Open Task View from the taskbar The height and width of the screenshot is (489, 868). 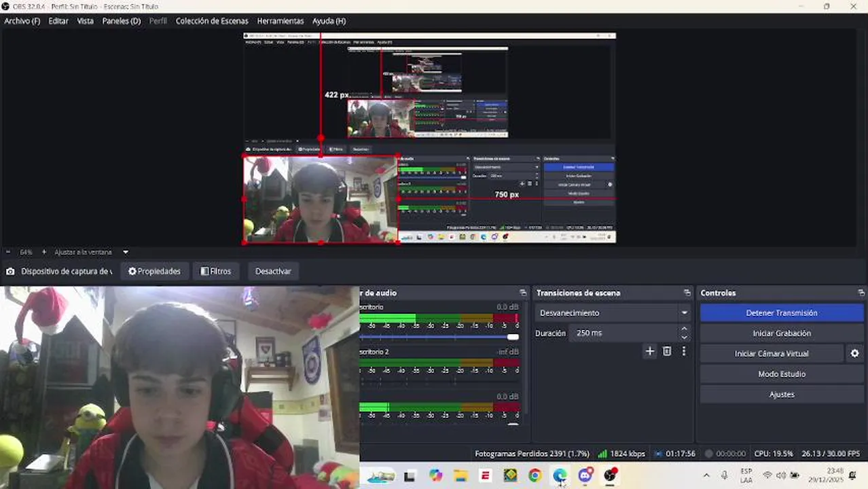pos(409,476)
